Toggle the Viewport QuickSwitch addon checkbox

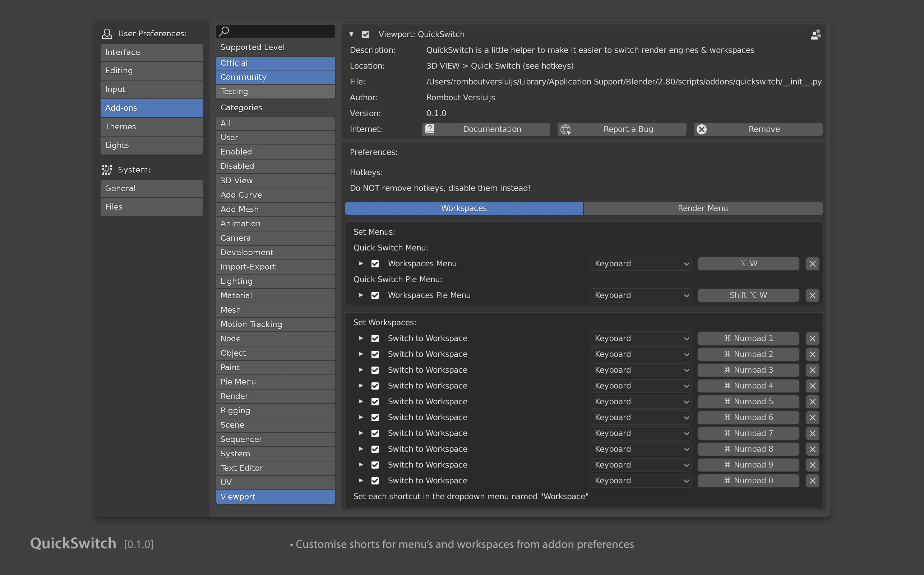click(x=367, y=34)
